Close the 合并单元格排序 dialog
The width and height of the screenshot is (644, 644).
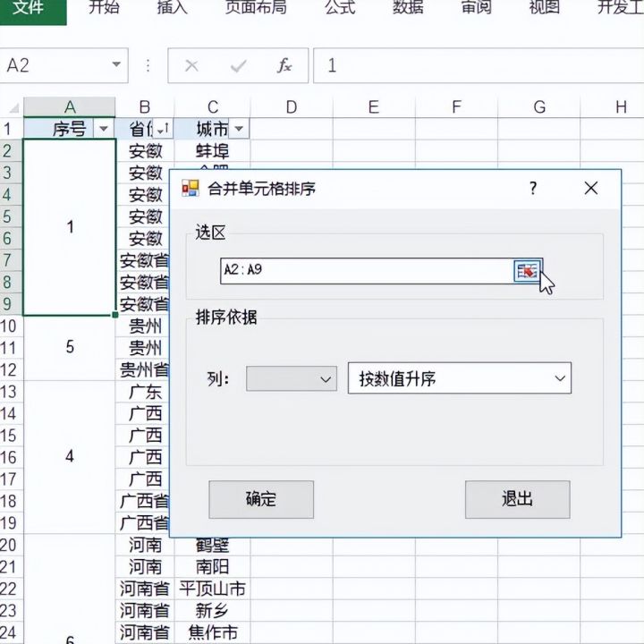590,189
